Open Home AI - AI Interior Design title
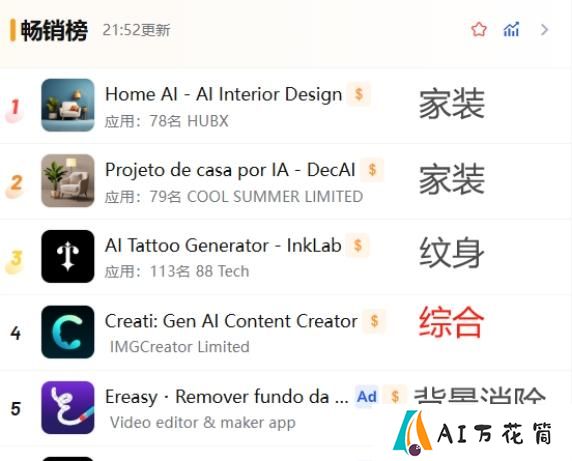572x461 pixels. 224,94
